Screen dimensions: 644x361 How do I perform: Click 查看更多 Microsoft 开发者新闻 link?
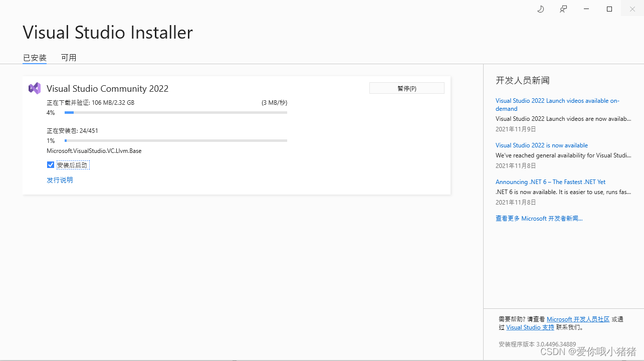click(x=539, y=219)
